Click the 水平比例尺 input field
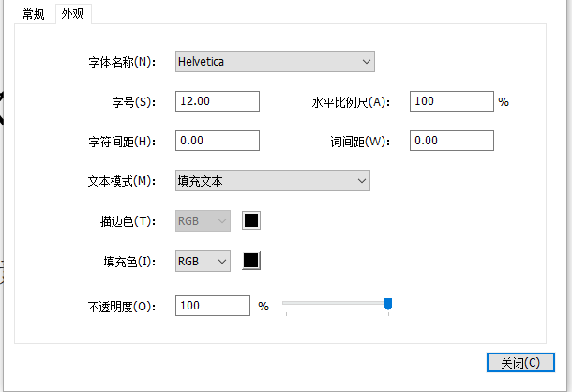572x392 pixels. pos(451,101)
